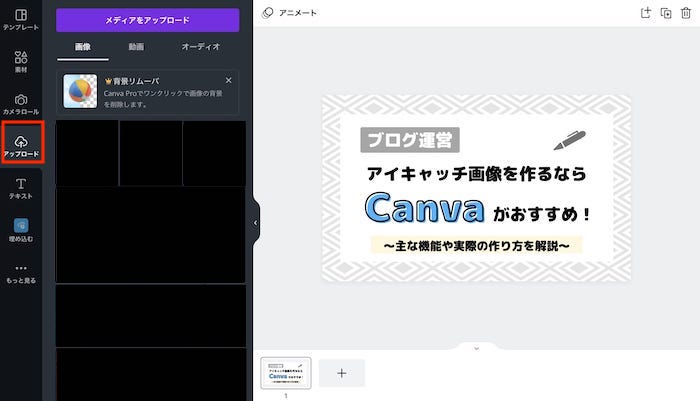The width and height of the screenshot is (700, 401).
Task: Switch to the 画像 (Images) tab
Action: pyautogui.click(x=83, y=47)
